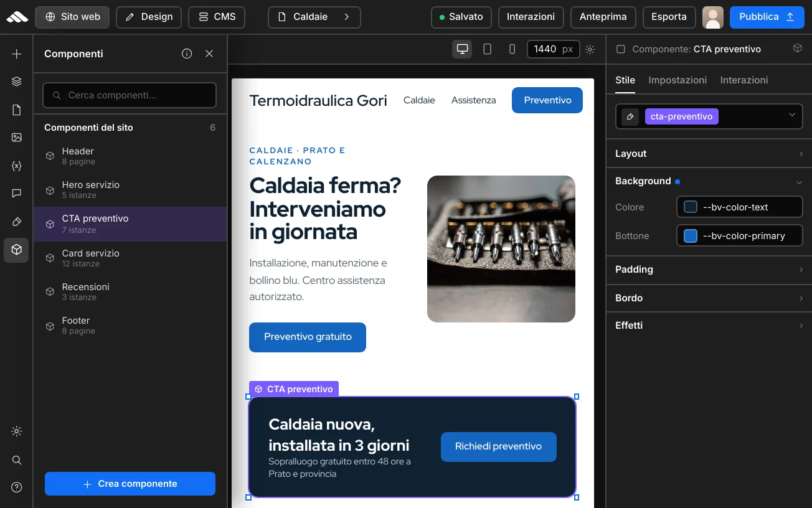This screenshot has width=812, height=508.
Task: Tick the checkbox beside Componente: CTA preventivo
Action: pyautogui.click(x=621, y=49)
